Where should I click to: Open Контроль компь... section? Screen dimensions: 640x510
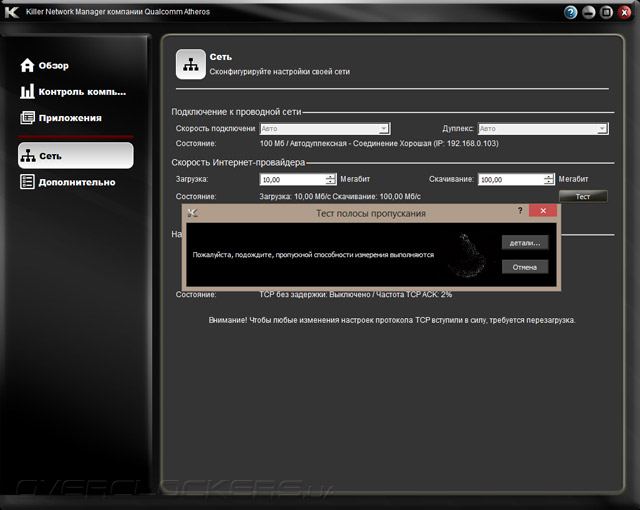pos(73,92)
